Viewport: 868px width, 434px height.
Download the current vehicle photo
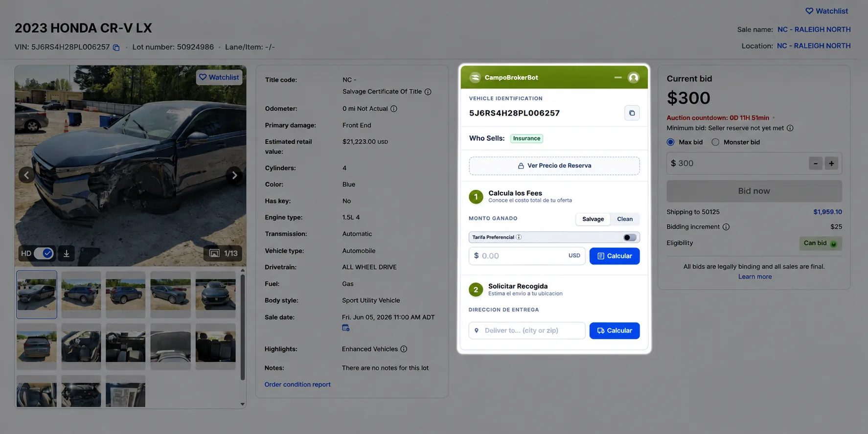click(x=67, y=253)
